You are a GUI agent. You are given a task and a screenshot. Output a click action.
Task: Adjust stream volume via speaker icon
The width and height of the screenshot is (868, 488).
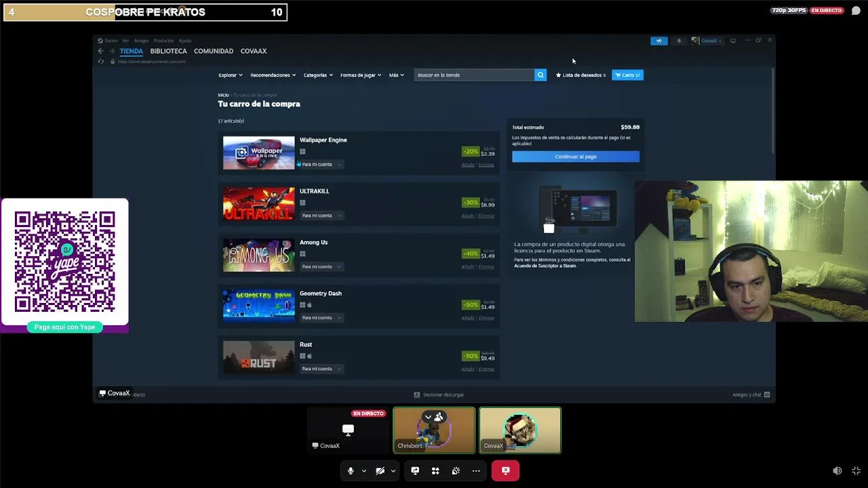[x=837, y=471]
